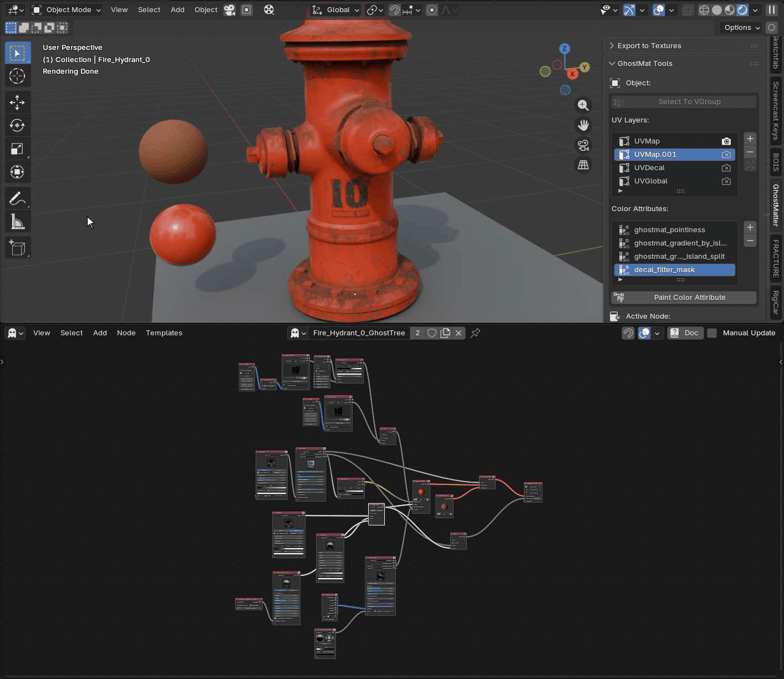The image size is (784, 679).
Task: Activate the Measure tool
Action: click(17, 222)
